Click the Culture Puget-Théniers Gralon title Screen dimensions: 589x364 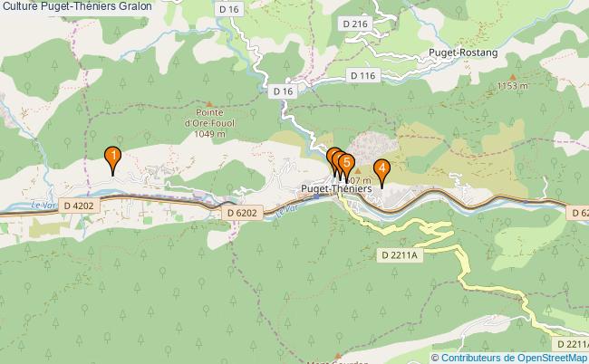(77, 6)
